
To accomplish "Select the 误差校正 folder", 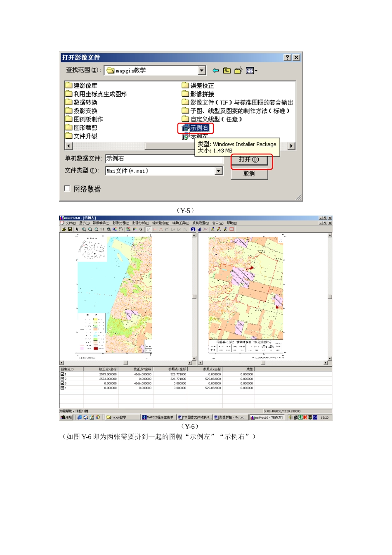I will click(x=198, y=85).
